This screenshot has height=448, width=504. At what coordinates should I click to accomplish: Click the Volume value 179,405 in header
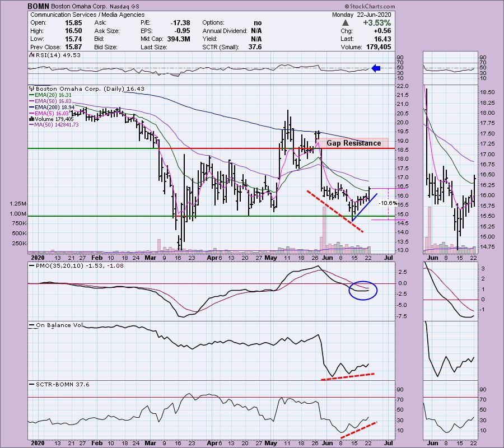[379, 47]
